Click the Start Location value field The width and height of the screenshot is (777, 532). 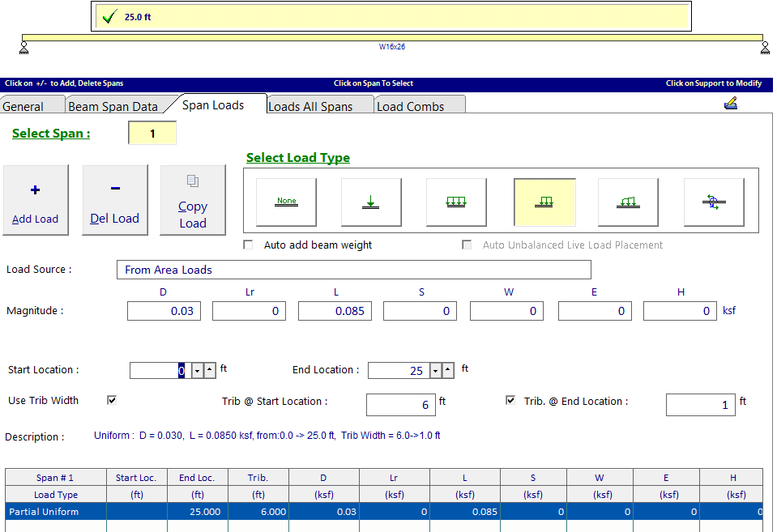point(160,371)
